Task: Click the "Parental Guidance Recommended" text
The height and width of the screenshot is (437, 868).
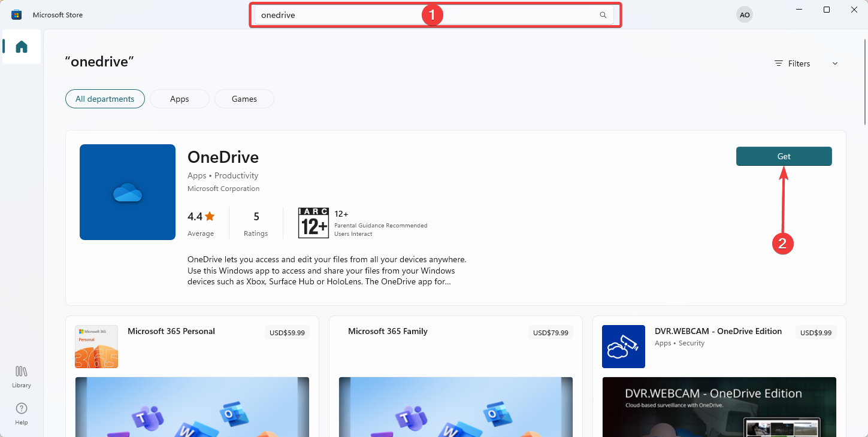Action: 381,226
